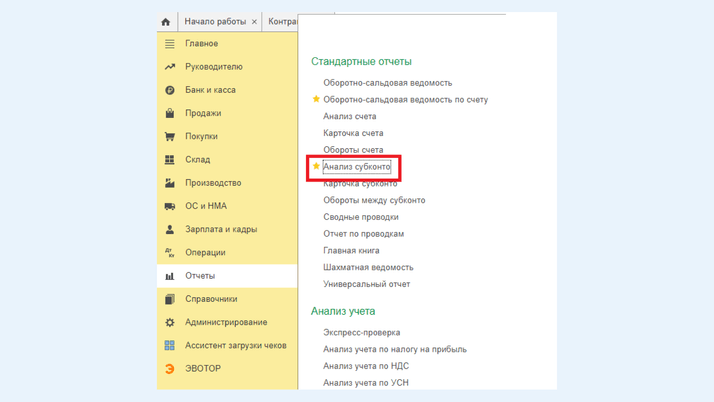Click the Ассистент загрузки чеков grid icon
Viewport: 714px width, 402px height.
pos(169,346)
